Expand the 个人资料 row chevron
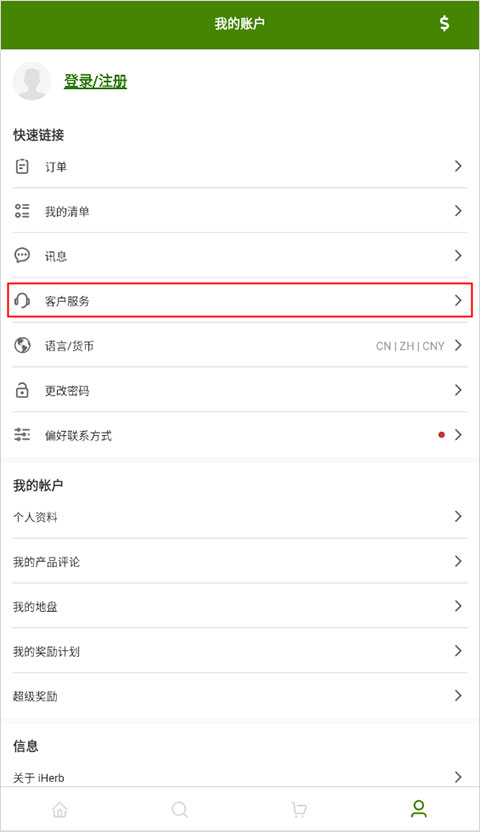 click(458, 516)
